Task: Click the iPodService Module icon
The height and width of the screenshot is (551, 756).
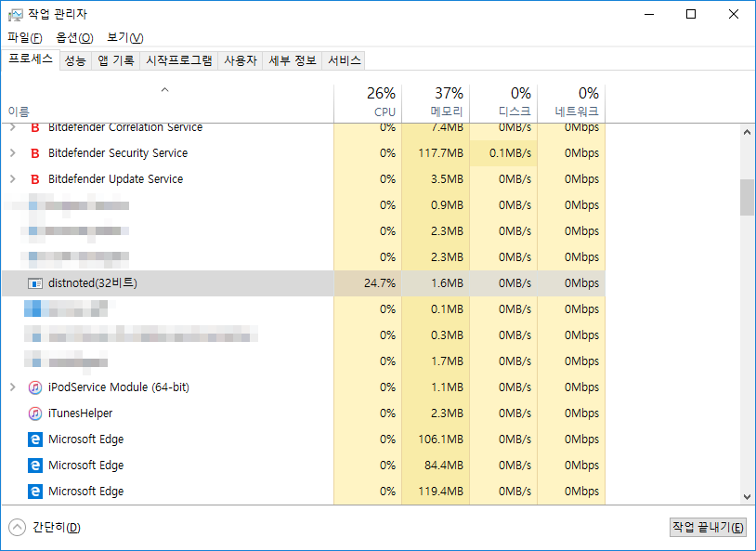Action: (35, 387)
